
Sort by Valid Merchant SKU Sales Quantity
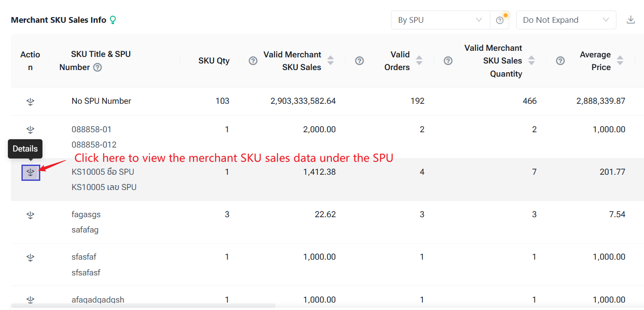[531, 61]
